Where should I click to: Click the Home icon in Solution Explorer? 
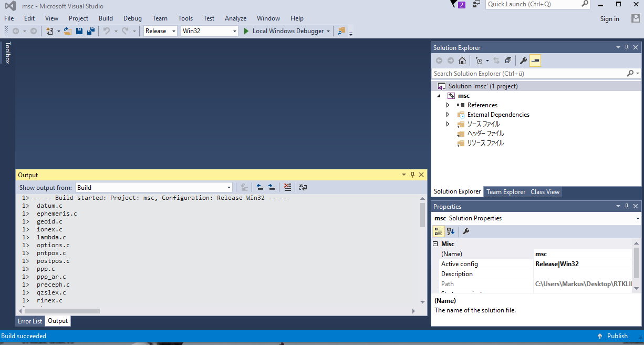click(462, 60)
